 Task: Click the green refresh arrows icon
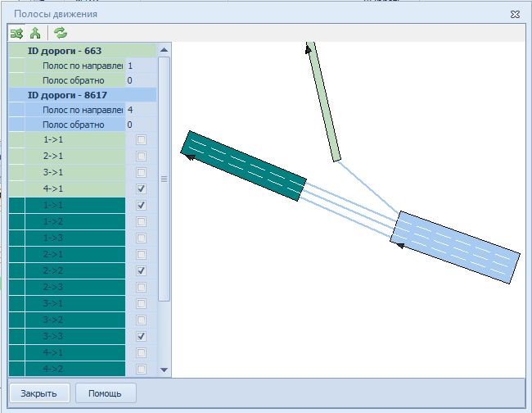[x=61, y=34]
